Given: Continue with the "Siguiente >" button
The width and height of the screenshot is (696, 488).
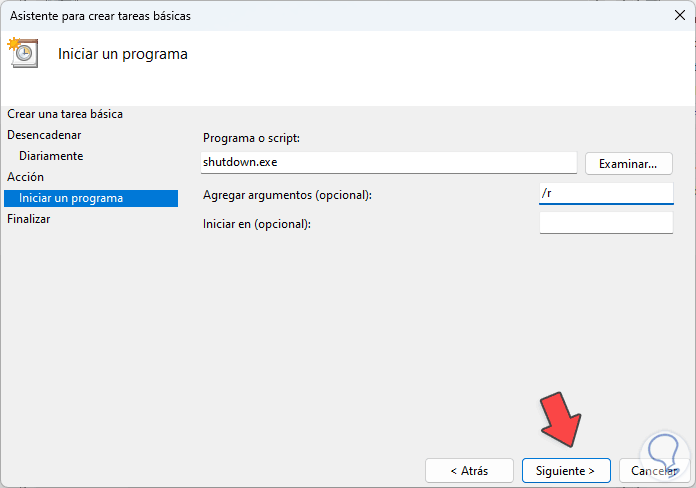Looking at the screenshot, I should [565, 470].
